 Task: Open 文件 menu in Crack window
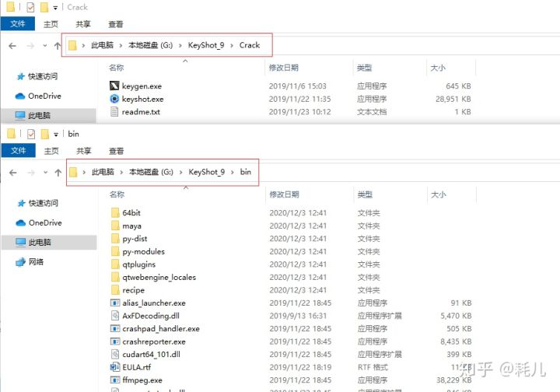18,24
